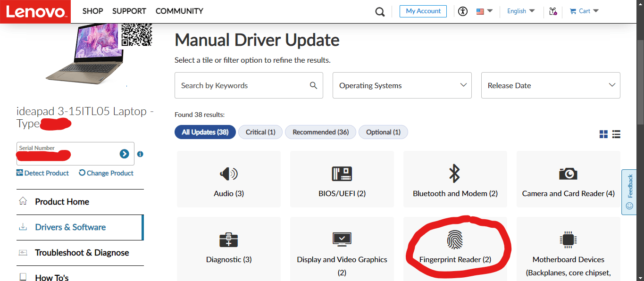Open the Motherboard Devices tile
Screen dimensions: 644x281
tap(569, 249)
